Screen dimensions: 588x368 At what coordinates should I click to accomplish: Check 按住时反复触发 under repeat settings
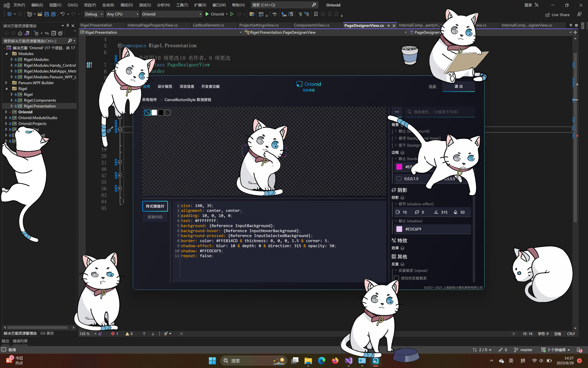(396, 278)
